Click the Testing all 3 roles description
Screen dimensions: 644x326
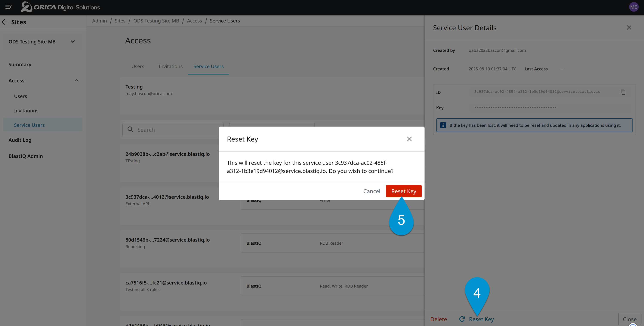(x=142, y=289)
